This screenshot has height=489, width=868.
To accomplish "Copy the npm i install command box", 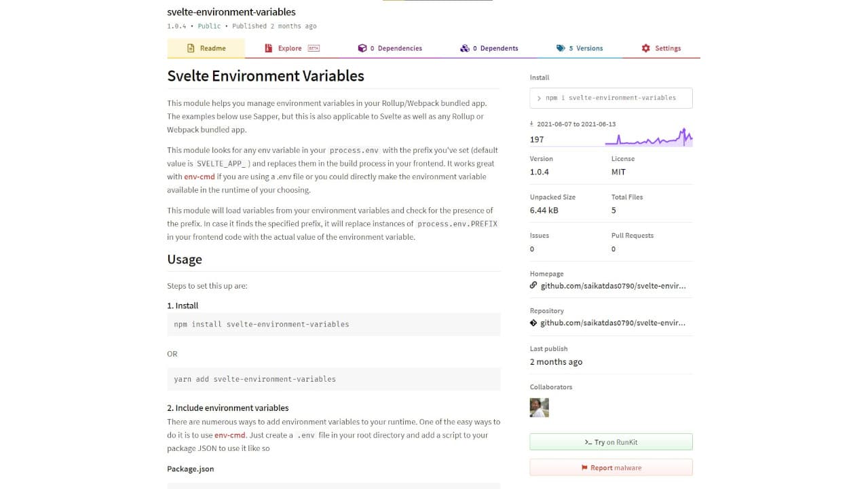I will pos(611,98).
